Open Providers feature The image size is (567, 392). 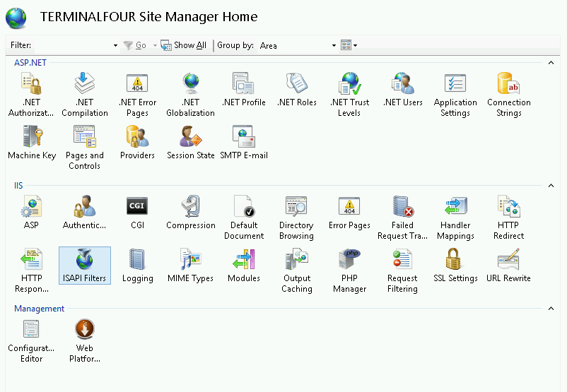coord(137,142)
